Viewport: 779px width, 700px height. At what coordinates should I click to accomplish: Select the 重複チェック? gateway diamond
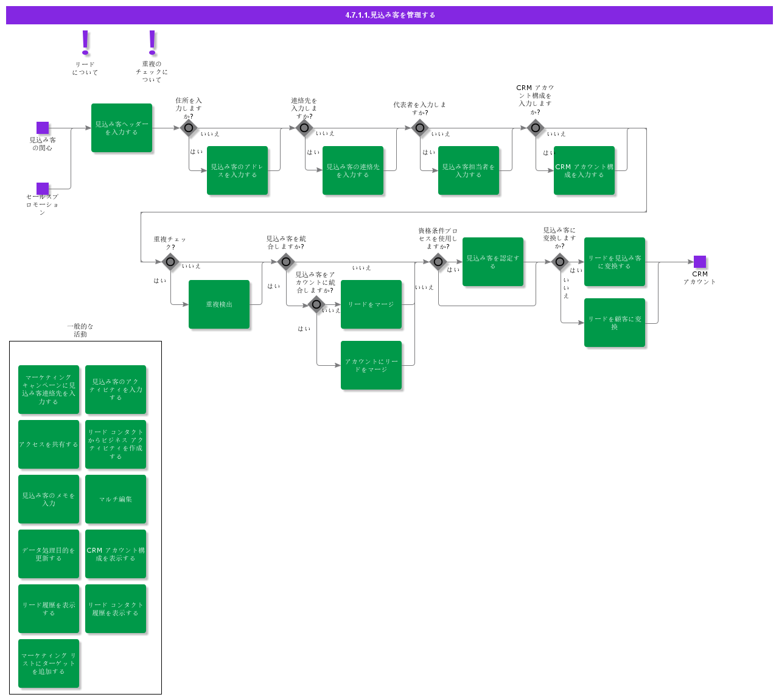click(x=170, y=262)
